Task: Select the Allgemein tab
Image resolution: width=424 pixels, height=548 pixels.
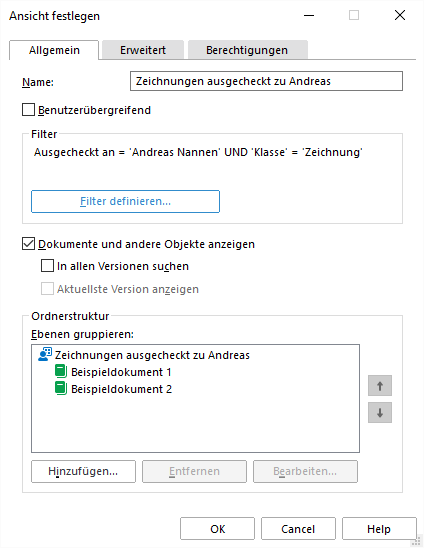Action: [x=54, y=50]
